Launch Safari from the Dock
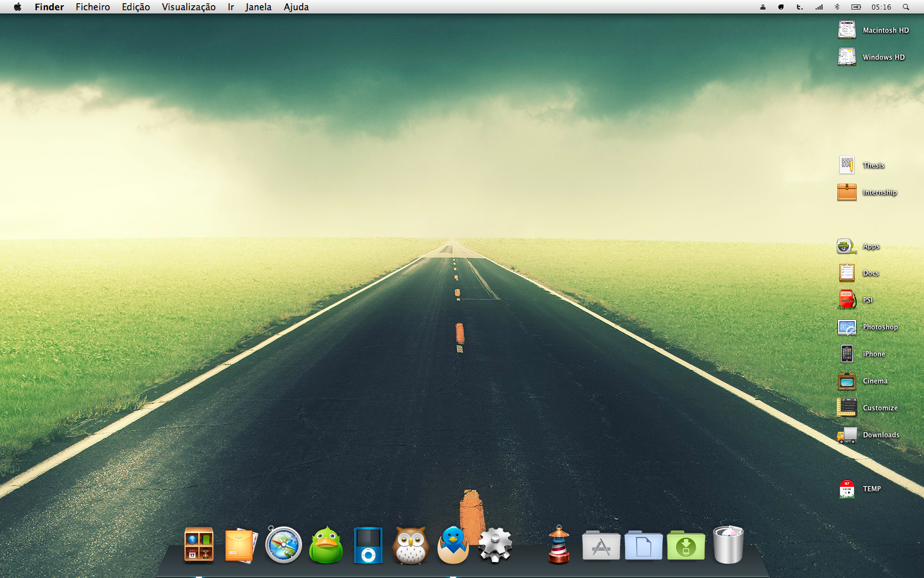This screenshot has width=924, height=578. (x=284, y=545)
